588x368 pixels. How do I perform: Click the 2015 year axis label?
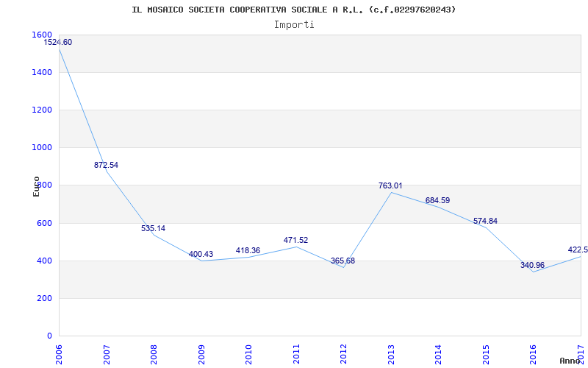486,353
